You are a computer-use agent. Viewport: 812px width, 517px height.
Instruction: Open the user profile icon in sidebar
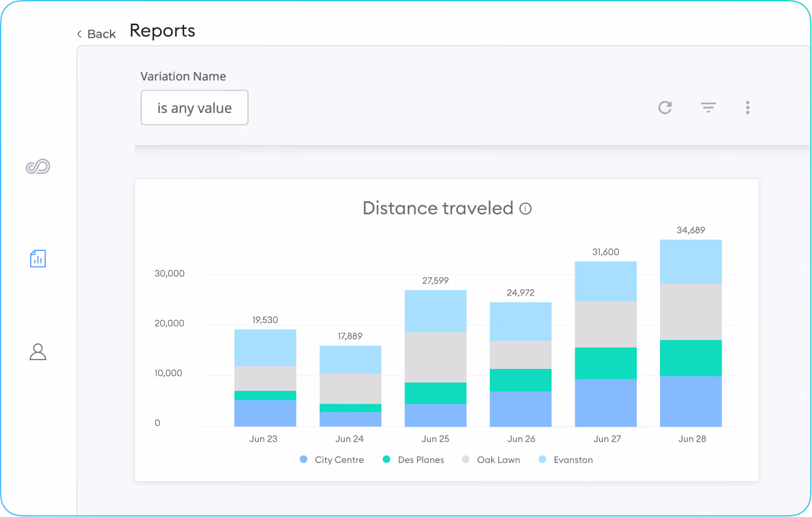click(38, 351)
